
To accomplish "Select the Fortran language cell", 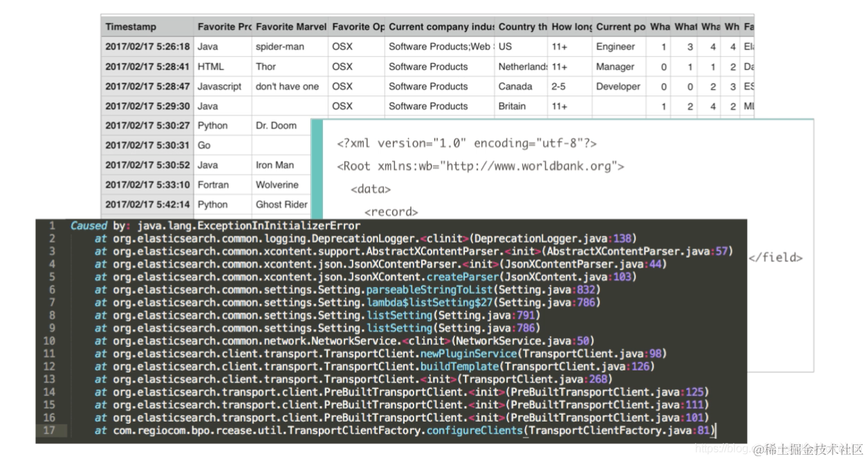I will [222, 185].
